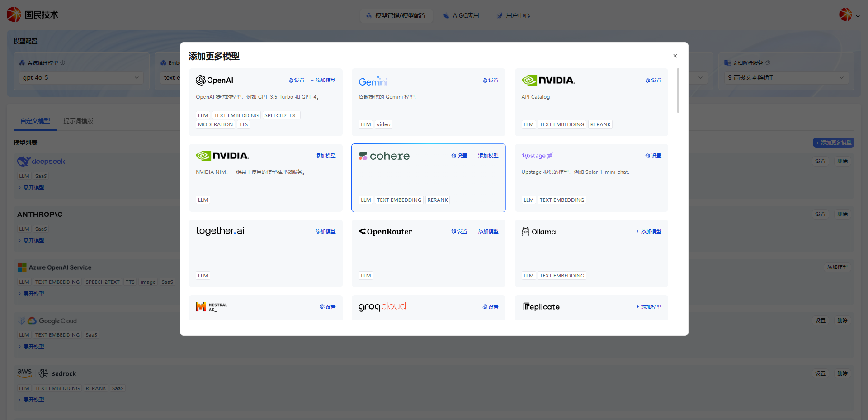Open settings for groqcloud

coord(491,307)
